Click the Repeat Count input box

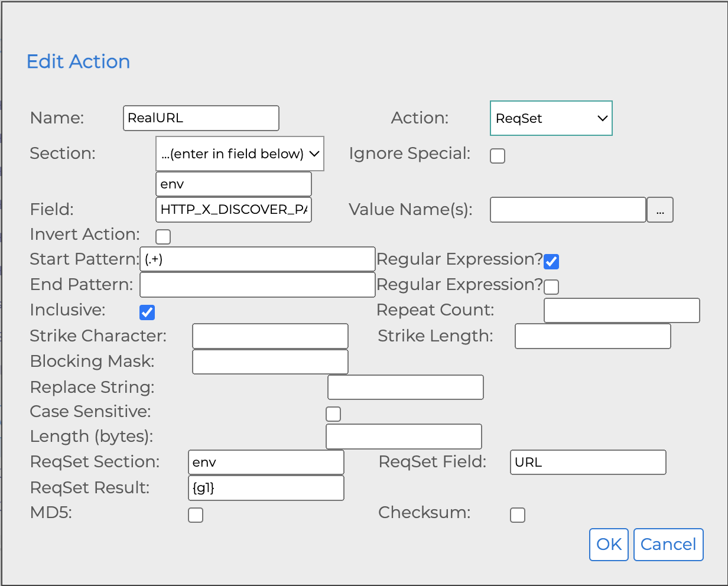pos(622,311)
